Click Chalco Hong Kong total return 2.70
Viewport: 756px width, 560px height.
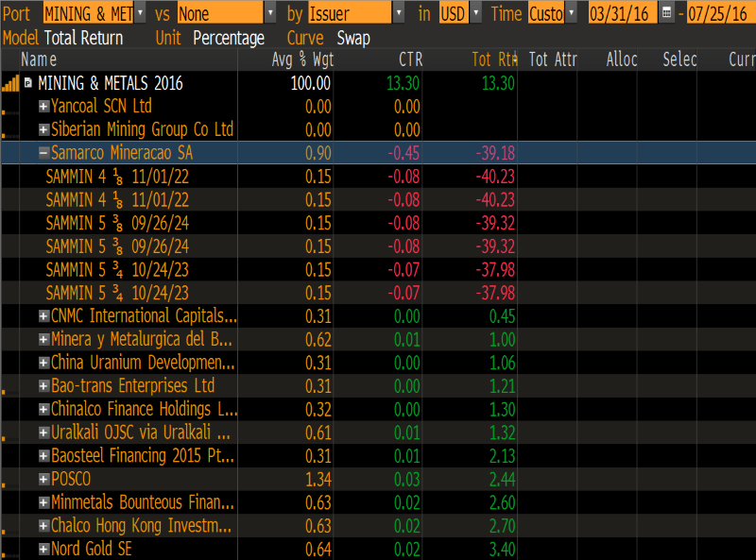[503, 526]
